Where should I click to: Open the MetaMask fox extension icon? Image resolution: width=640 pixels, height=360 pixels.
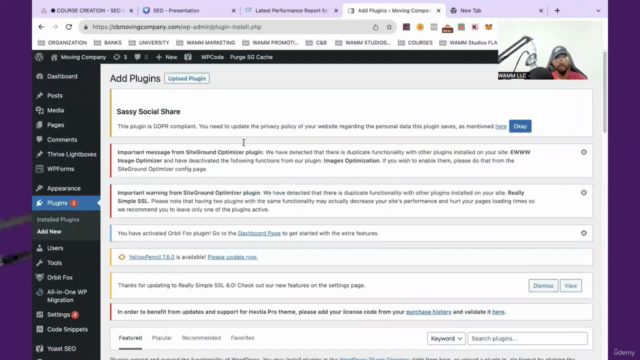[489, 27]
